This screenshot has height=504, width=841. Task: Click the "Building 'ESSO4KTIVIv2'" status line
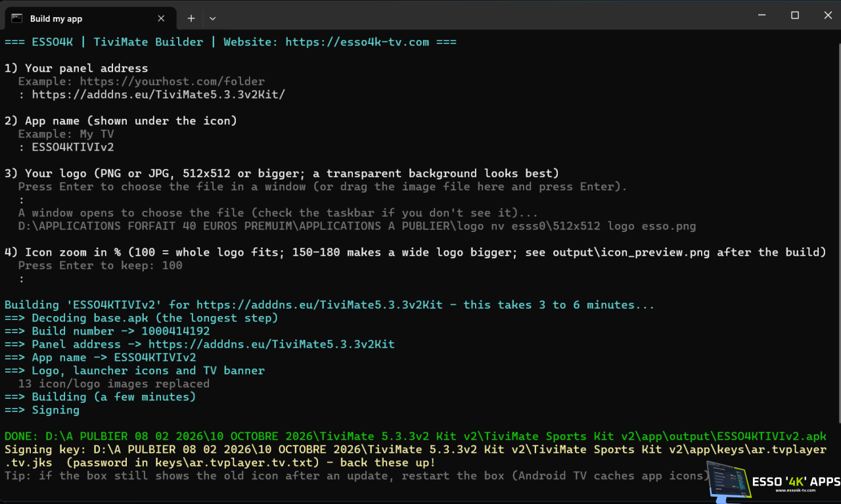330,305
